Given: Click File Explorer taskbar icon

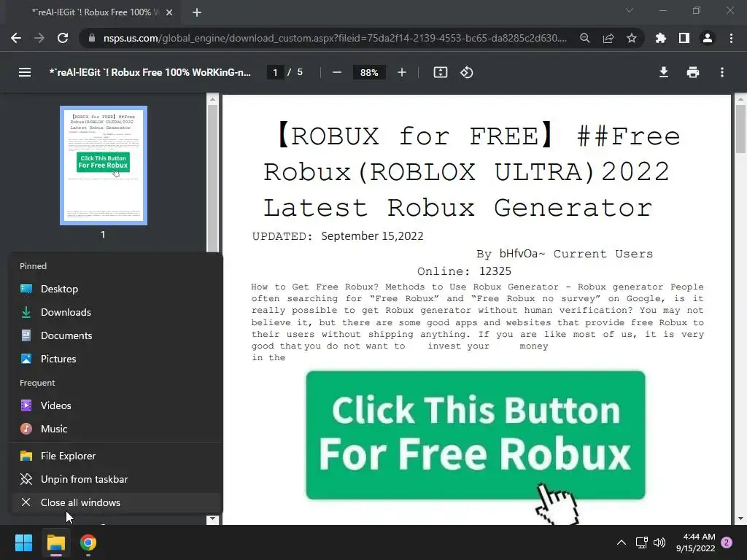Looking at the screenshot, I should [56, 542].
